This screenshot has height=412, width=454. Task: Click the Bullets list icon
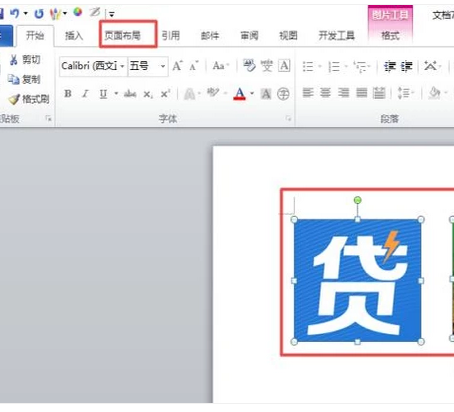click(308, 66)
